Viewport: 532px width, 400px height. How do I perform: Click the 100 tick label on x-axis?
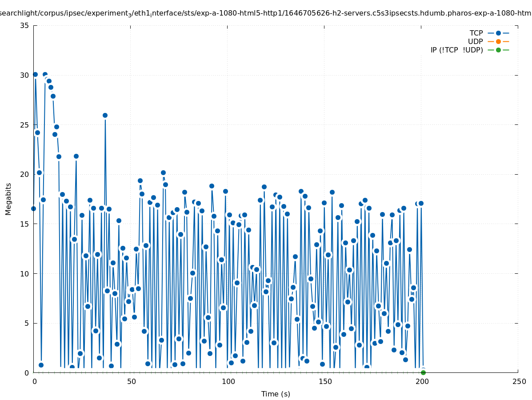[x=228, y=382]
